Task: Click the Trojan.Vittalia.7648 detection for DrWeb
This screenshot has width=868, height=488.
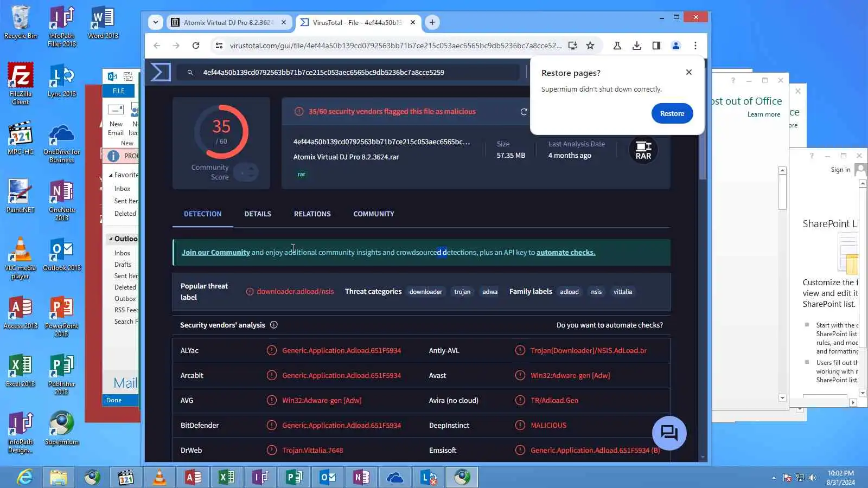Action: click(x=312, y=450)
